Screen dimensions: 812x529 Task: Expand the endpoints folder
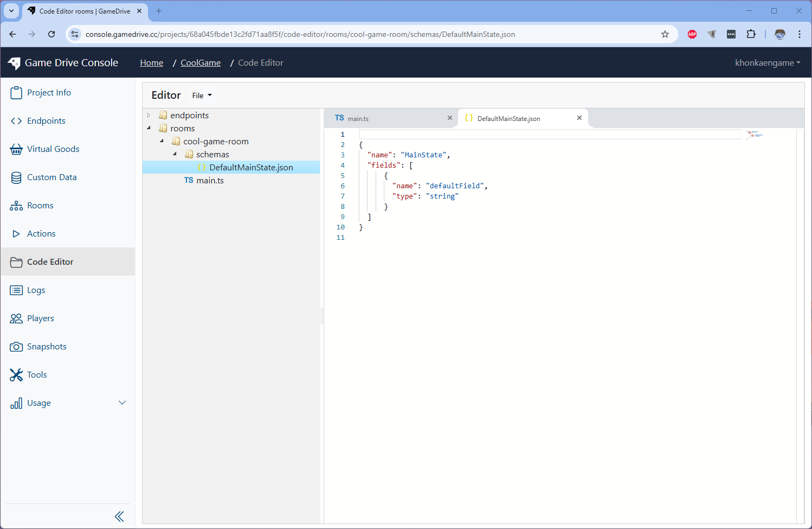[149, 115]
